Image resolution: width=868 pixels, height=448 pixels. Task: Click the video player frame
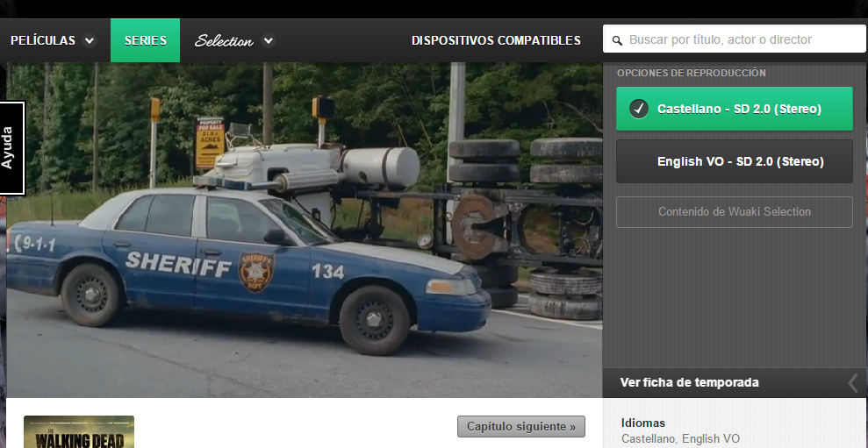304,230
